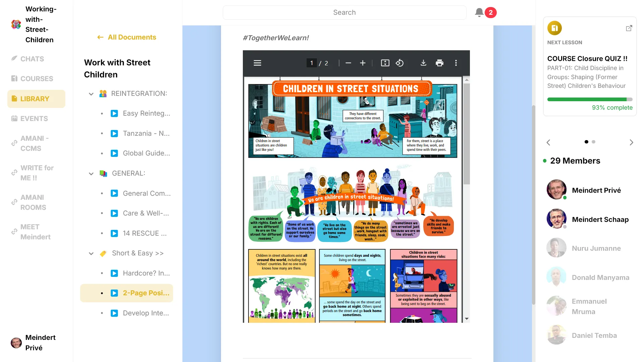Open the PDF more actions menu
Image resolution: width=644 pixels, height=362 pixels.
click(456, 63)
